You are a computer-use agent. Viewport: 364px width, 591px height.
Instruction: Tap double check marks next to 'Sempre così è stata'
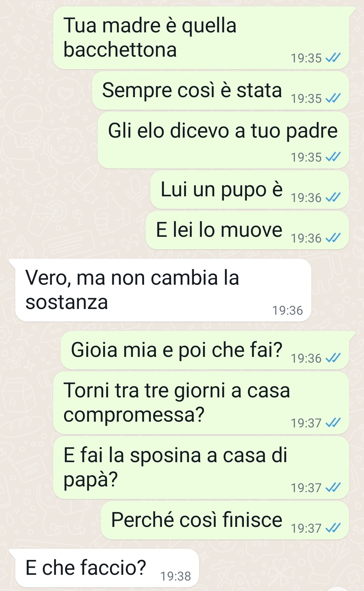click(x=333, y=98)
